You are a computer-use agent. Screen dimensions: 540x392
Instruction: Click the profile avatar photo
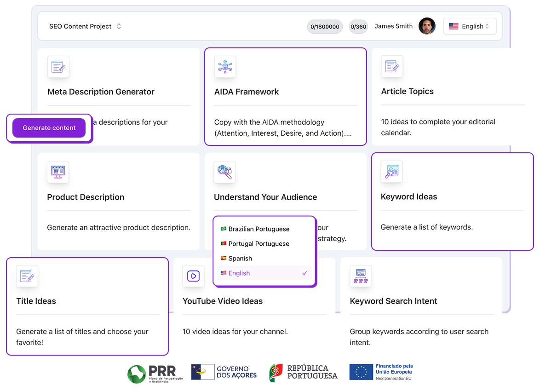point(427,26)
